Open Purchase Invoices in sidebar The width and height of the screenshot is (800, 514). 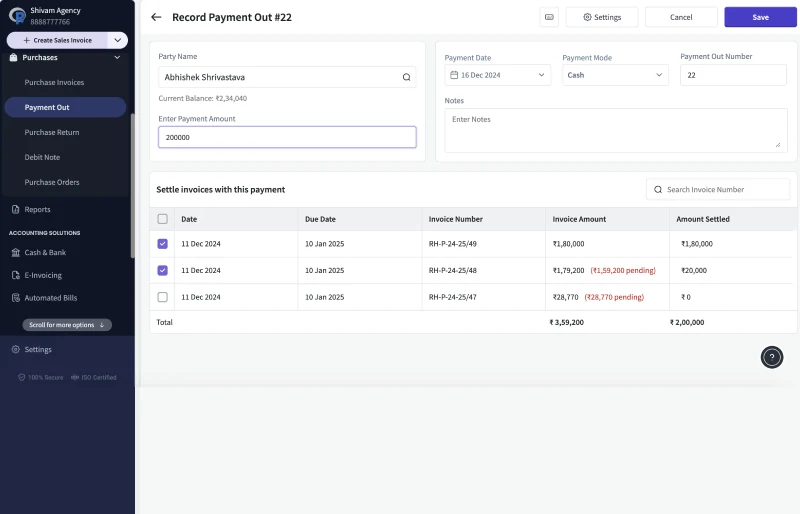click(x=54, y=82)
